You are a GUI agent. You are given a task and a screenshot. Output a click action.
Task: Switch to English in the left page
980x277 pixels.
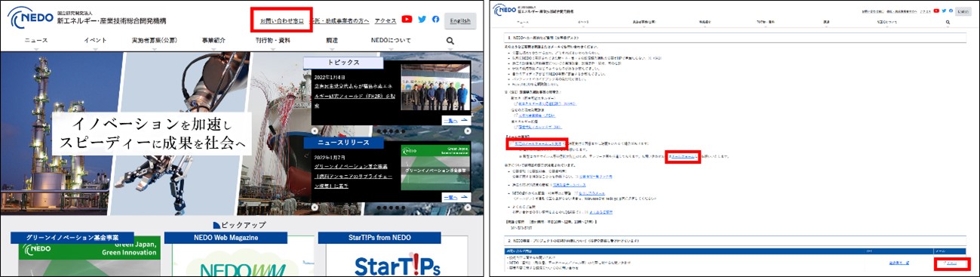click(460, 20)
